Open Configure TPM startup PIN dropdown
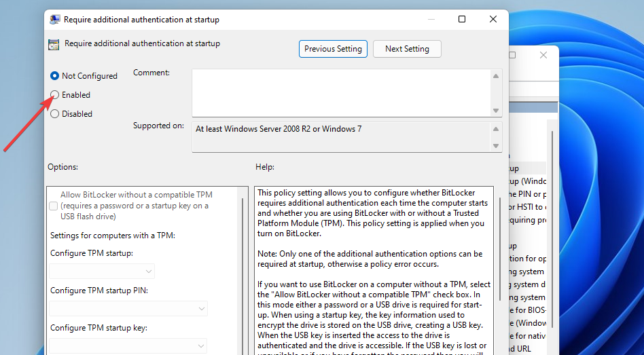Image resolution: width=644 pixels, height=355 pixels. click(x=128, y=309)
